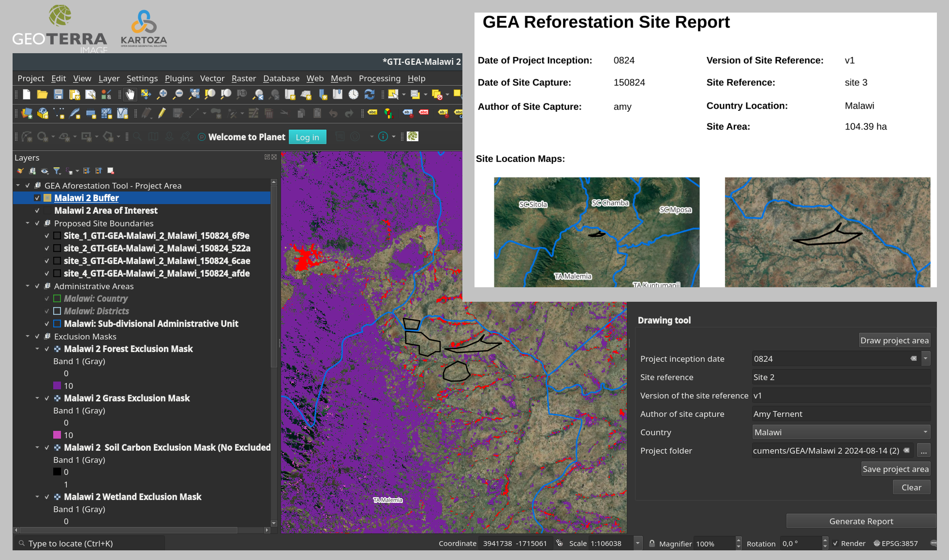Click the Planet info icon
This screenshot has height=560, width=949.
[383, 137]
